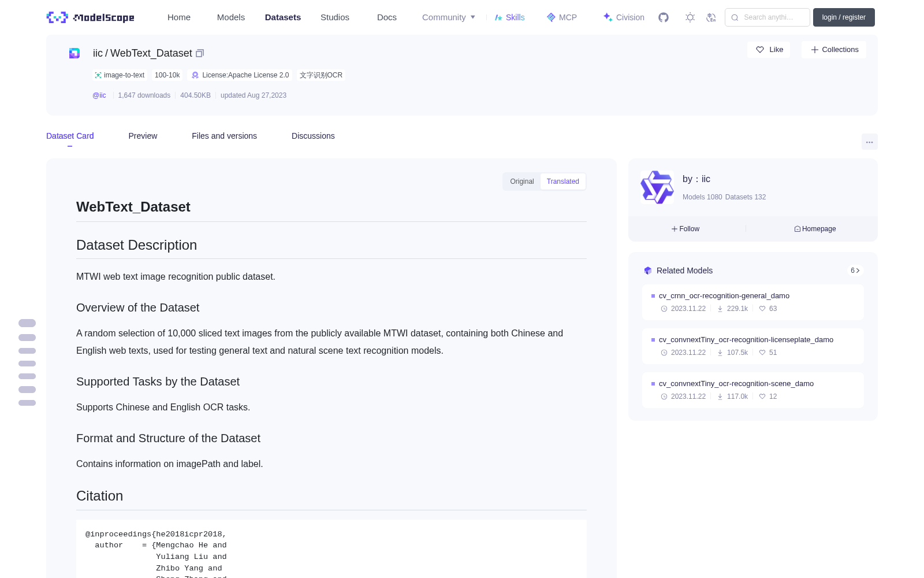The width and height of the screenshot is (924, 578).
Task: Click the iic organization logo
Action: click(657, 187)
